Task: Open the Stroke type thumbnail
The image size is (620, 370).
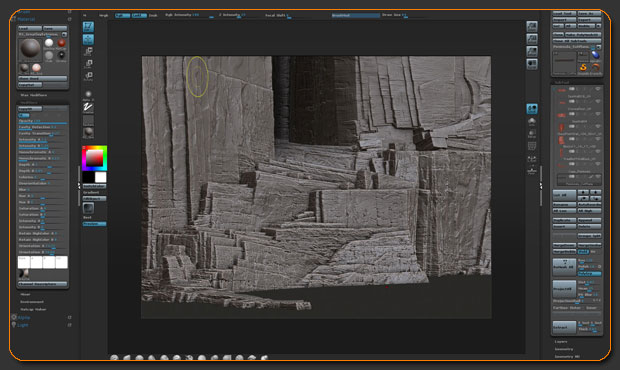Action: [88, 107]
